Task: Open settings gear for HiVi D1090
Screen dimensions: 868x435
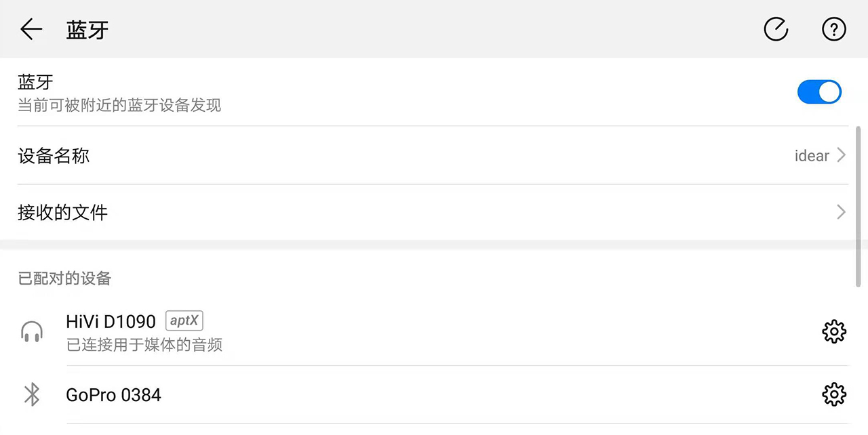Action: (x=833, y=331)
